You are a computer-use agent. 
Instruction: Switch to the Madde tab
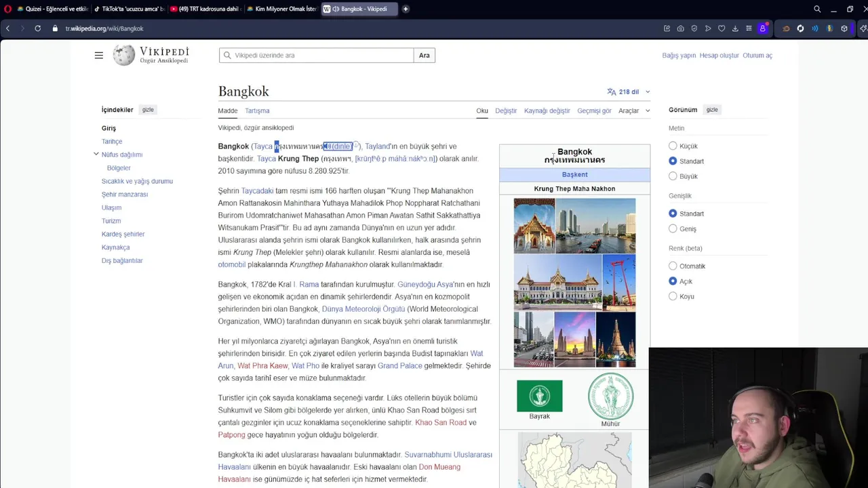click(228, 110)
